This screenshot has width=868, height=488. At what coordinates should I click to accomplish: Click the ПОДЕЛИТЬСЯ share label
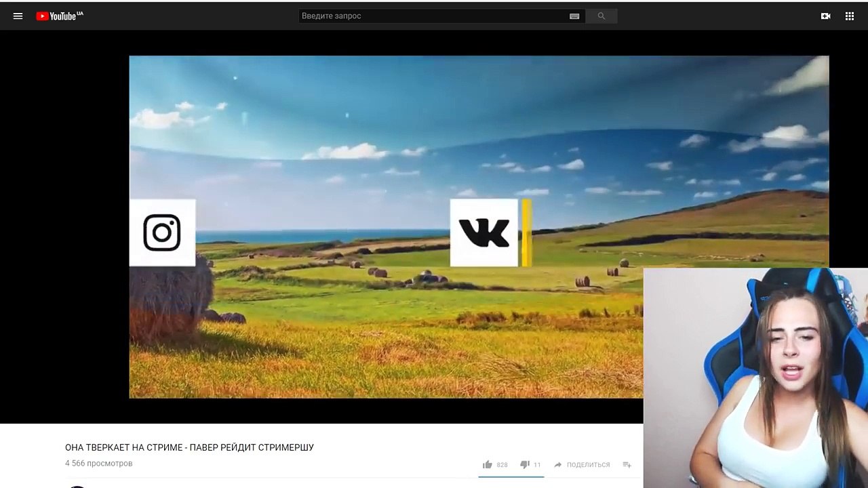pyautogui.click(x=588, y=465)
